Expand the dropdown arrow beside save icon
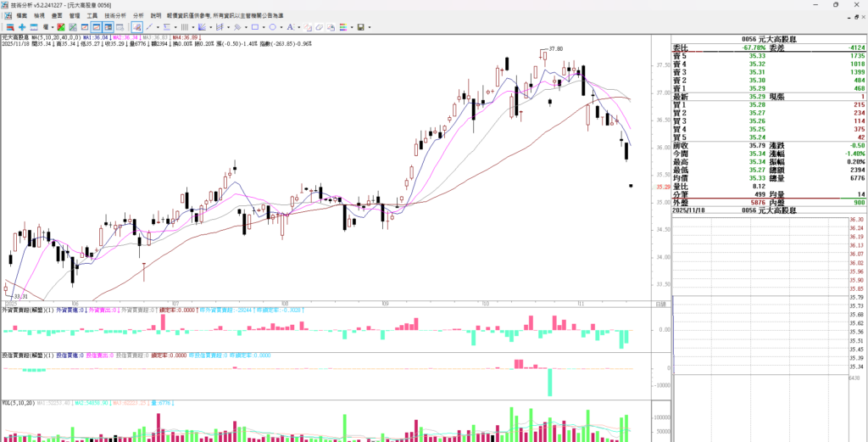Viewport: 868px width, 442px height. (x=370, y=27)
